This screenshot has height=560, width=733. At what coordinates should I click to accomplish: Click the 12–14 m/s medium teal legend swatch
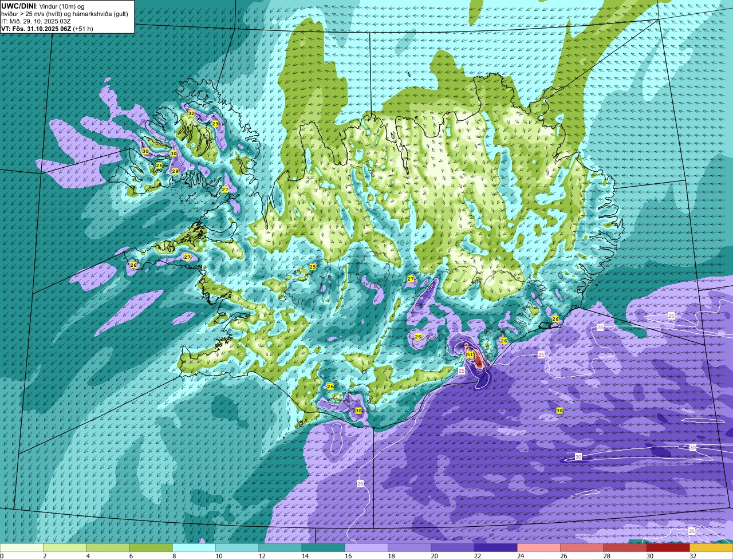(x=280, y=548)
